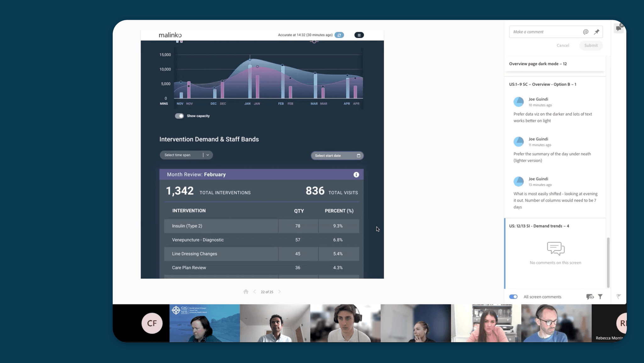Click the Submit comment button
The width and height of the screenshot is (644, 363).
click(591, 45)
